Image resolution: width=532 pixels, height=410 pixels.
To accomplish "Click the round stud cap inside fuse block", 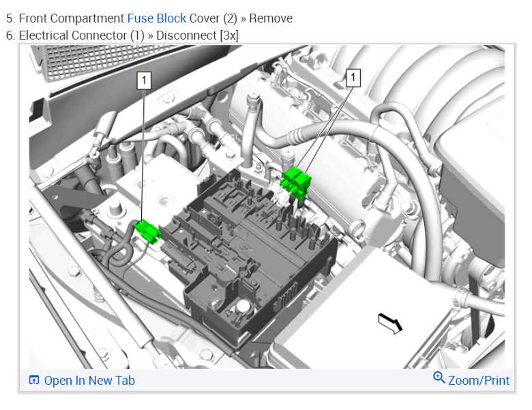I will click(243, 306).
